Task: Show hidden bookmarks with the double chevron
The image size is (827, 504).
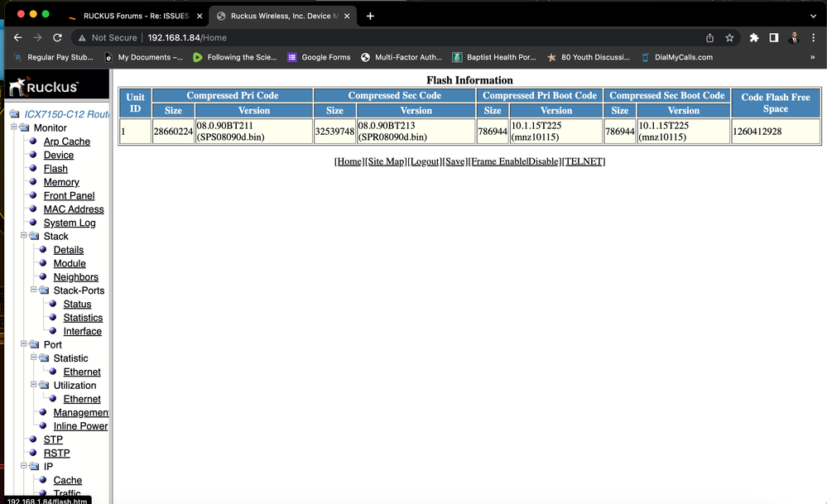Action: [813, 57]
